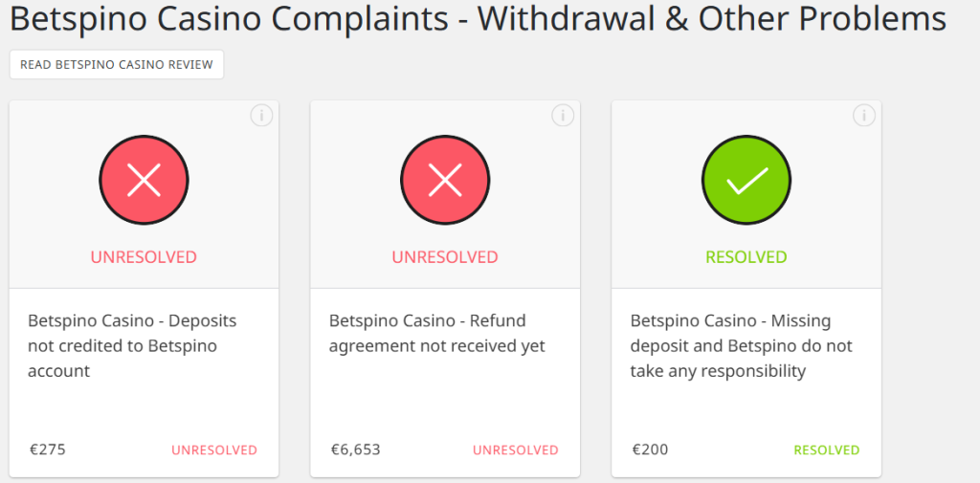Click the small RESOLVED status beside €200
This screenshot has height=483, width=980.
pyautogui.click(x=827, y=450)
